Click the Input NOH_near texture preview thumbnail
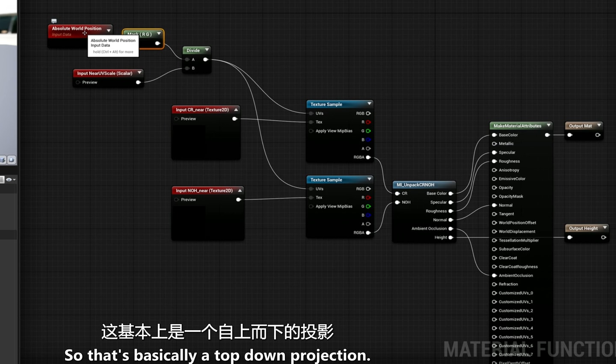616x364 pixels. point(189,222)
